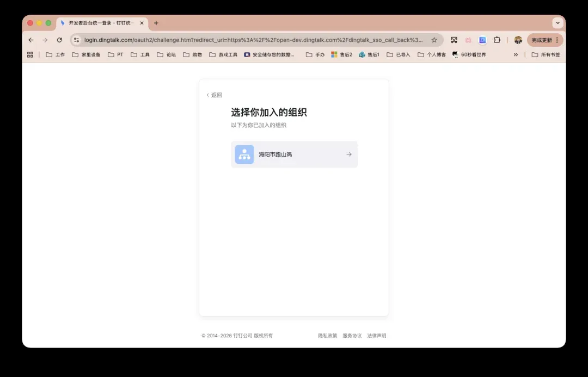Click the address bar URL field
The height and width of the screenshot is (377, 588).
coord(253,40)
